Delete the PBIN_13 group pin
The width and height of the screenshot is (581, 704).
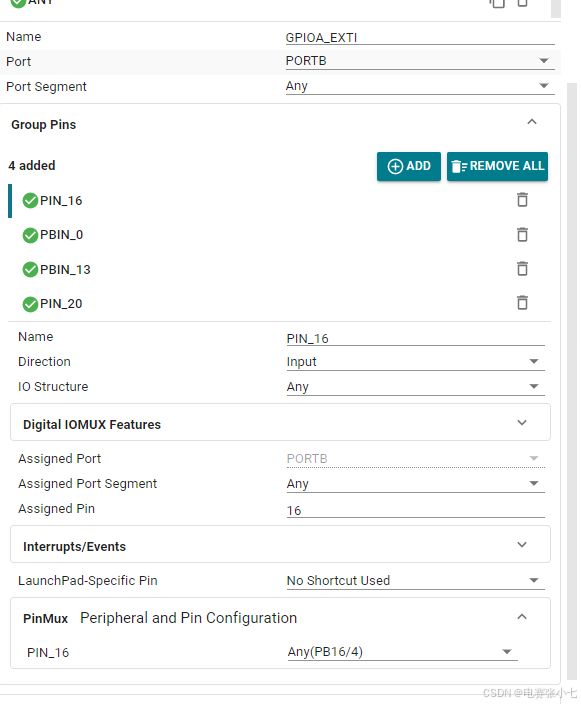point(522,268)
